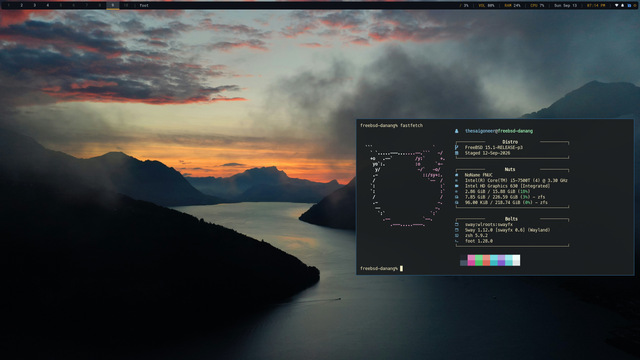Click the 'foot 1.20.0' line
Viewport: 640px width, 360px height.
point(479,241)
